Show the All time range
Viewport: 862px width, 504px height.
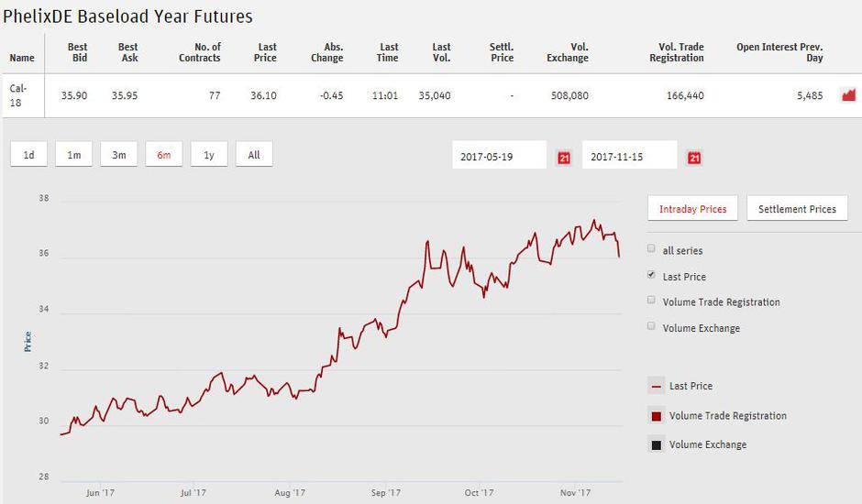pyautogui.click(x=254, y=155)
